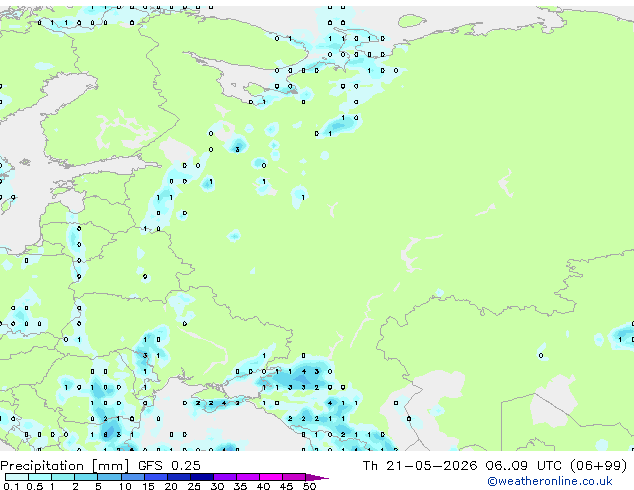
Task: Open the weatheronline.co.uk copyright link
Action: pyautogui.click(x=550, y=481)
